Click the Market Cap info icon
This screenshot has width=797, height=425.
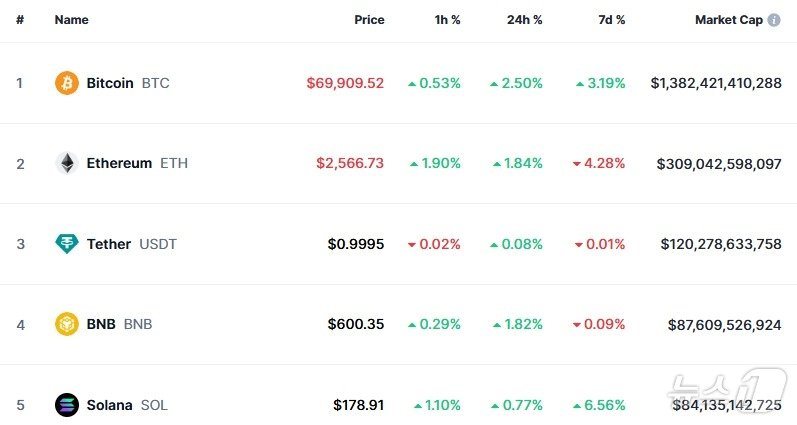tap(774, 20)
